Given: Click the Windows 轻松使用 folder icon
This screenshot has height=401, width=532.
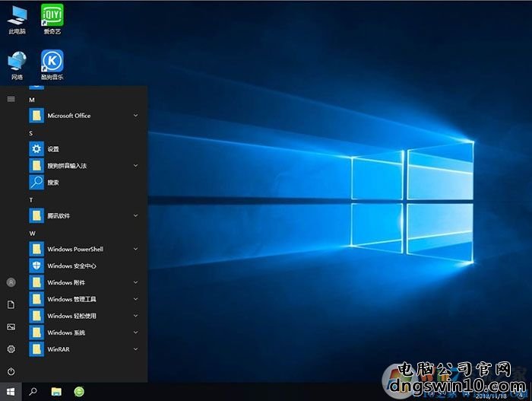Looking at the screenshot, I should click(x=36, y=316).
